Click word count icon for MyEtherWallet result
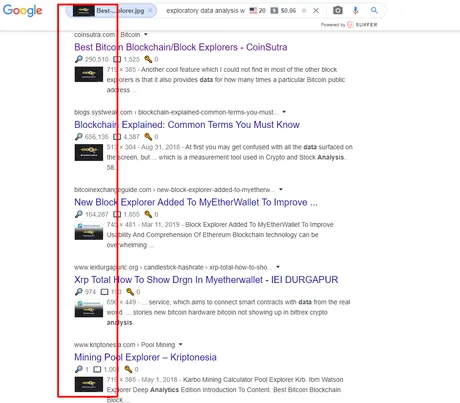 [117, 214]
